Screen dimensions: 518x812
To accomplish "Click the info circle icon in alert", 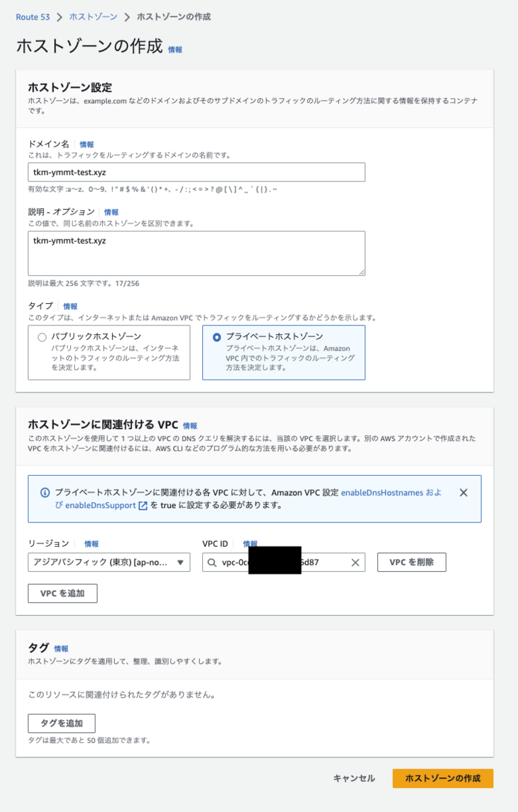I will tap(45, 493).
